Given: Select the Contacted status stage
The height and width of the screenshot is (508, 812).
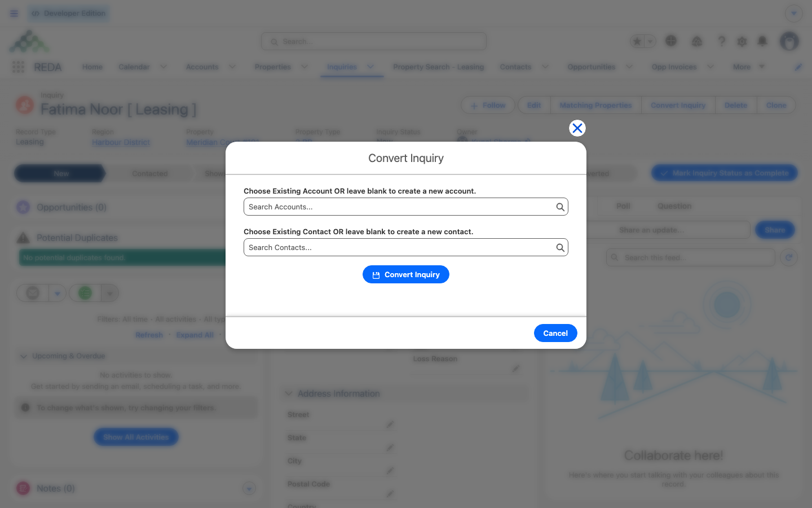Looking at the screenshot, I should click(x=149, y=173).
